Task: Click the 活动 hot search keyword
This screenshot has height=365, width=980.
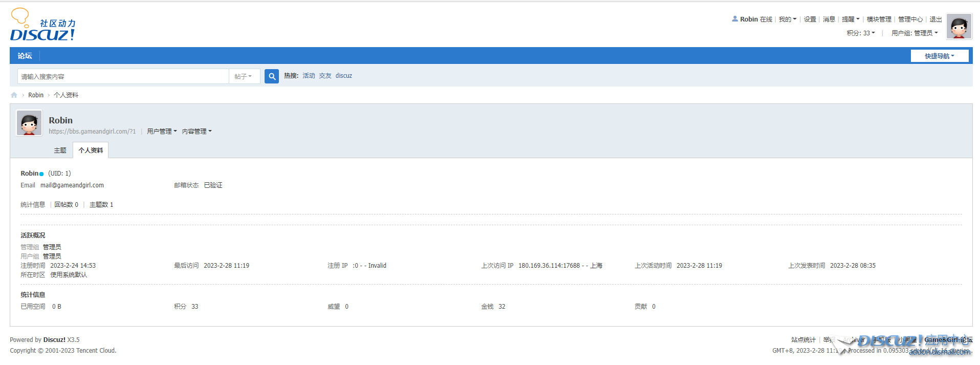Action: pyautogui.click(x=309, y=76)
